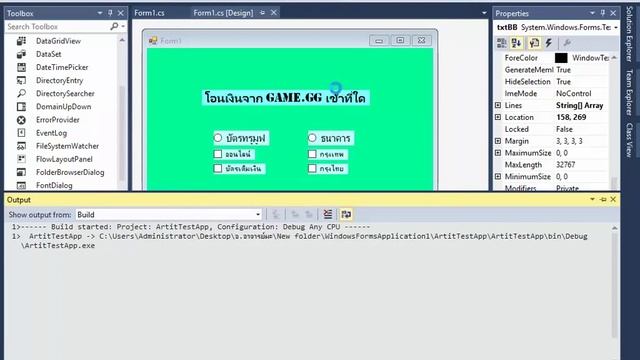640x360 pixels.
Task: Close the Output window
Action: click(613, 199)
